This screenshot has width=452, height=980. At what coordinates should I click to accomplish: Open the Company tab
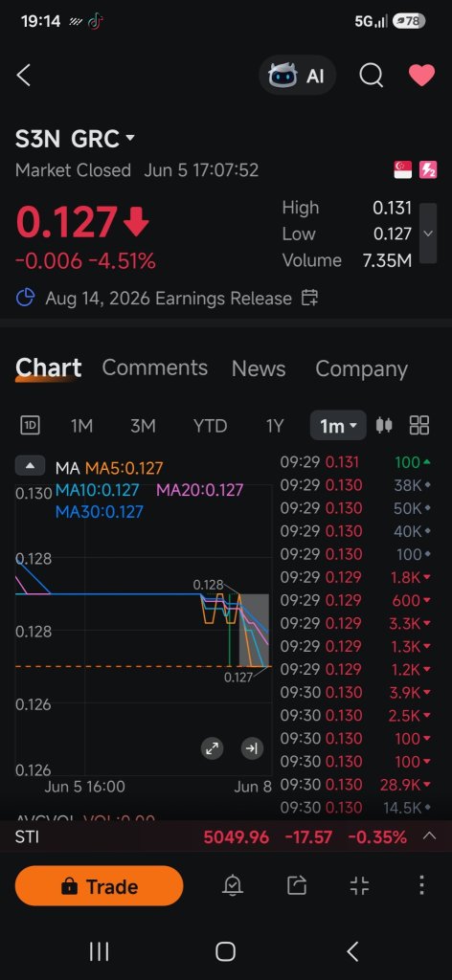click(361, 368)
